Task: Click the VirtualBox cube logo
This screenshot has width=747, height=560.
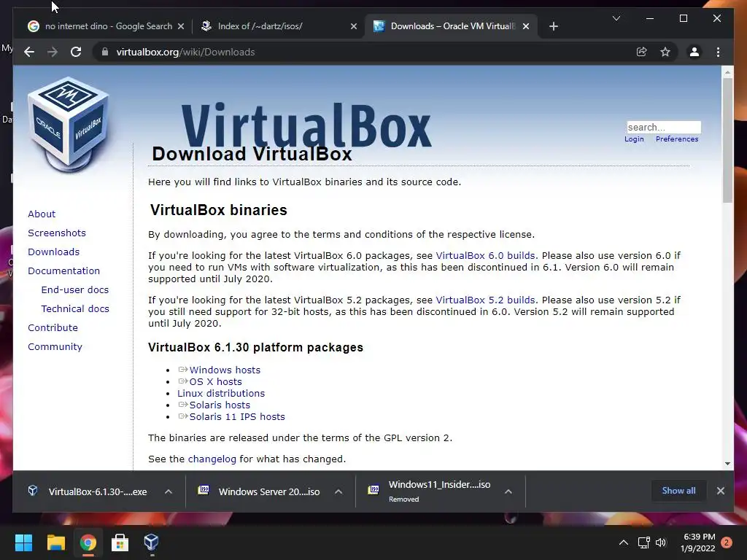Action: pyautogui.click(x=69, y=125)
